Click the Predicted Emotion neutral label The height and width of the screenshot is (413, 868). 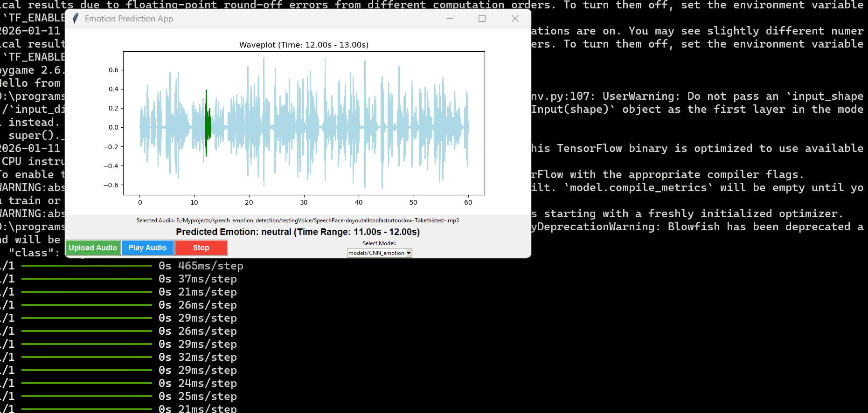click(x=298, y=232)
